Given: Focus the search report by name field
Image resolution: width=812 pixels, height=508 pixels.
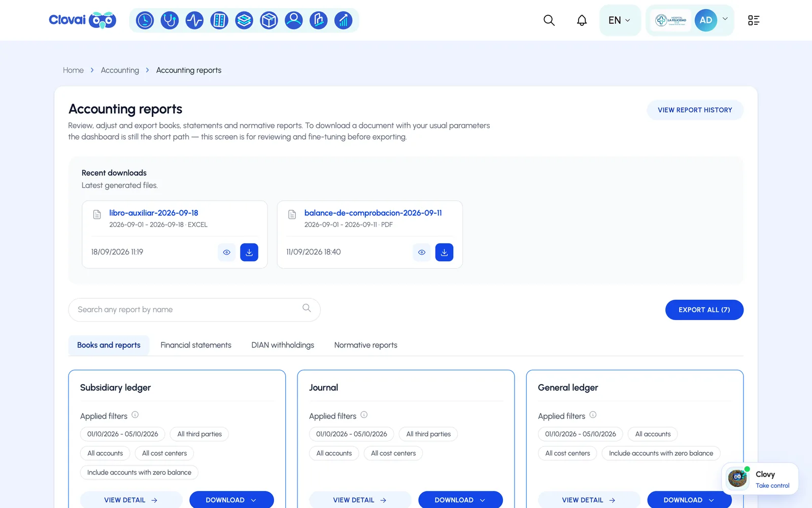Looking at the screenshot, I should point(194,310).
